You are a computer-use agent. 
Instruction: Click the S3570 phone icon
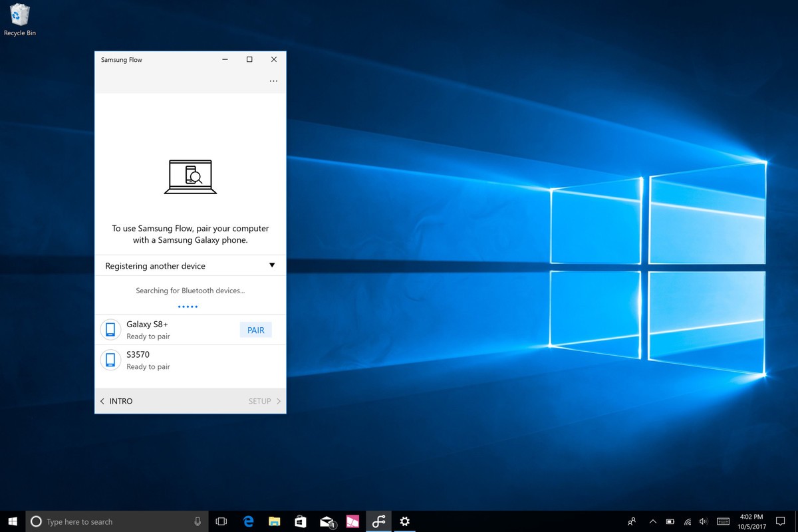(110, 360)
